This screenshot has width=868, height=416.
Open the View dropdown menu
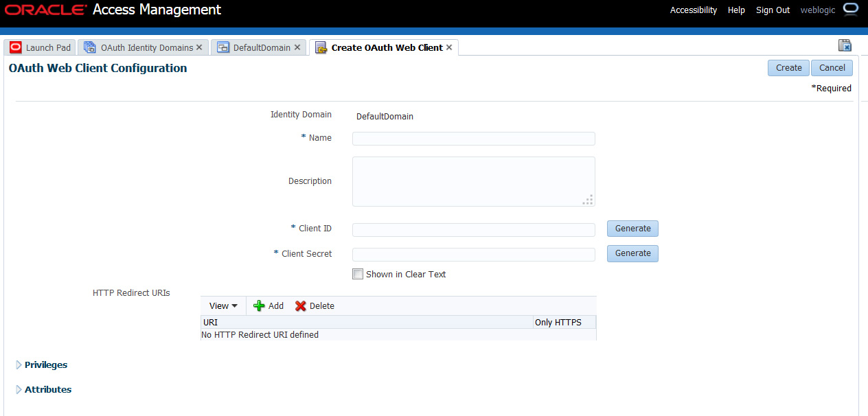click(x=223, y=305)
